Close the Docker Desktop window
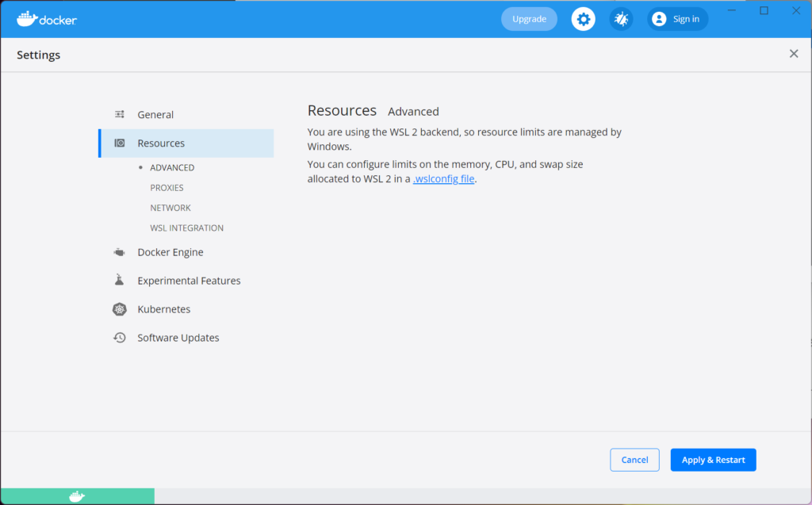Image resolution: width=812 pixels, height=505 pixels. [796, 10]
